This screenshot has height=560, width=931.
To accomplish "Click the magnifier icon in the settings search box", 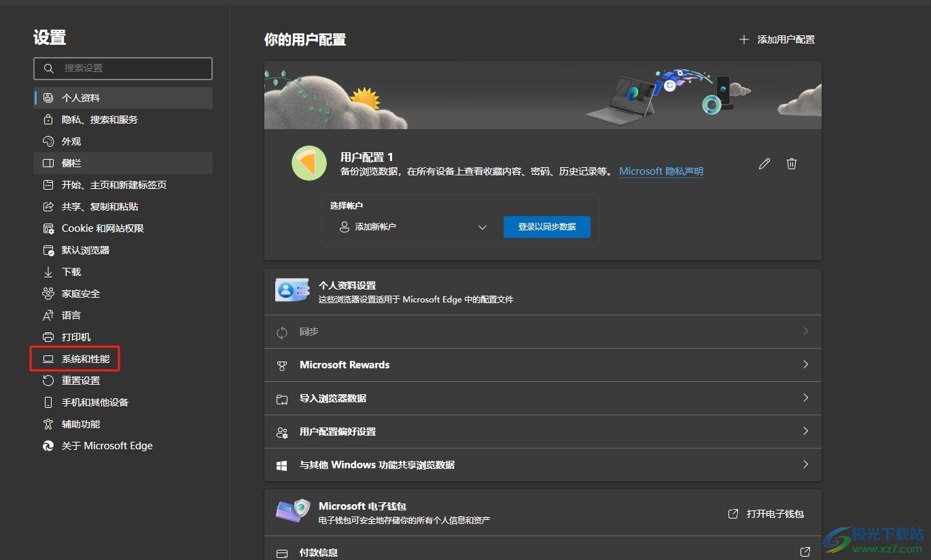I will (48, 69).
